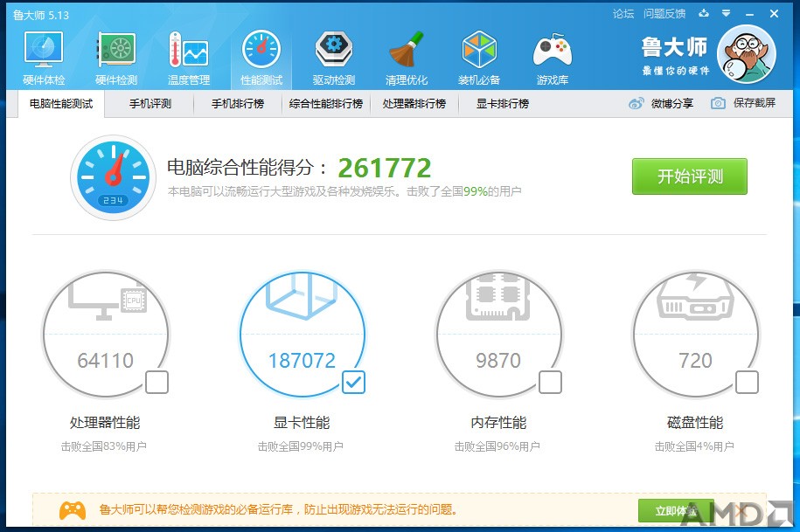Click the overall score 261772
Image resolution: width=800 pixels, height=532 pixels.
pos(385,168)
